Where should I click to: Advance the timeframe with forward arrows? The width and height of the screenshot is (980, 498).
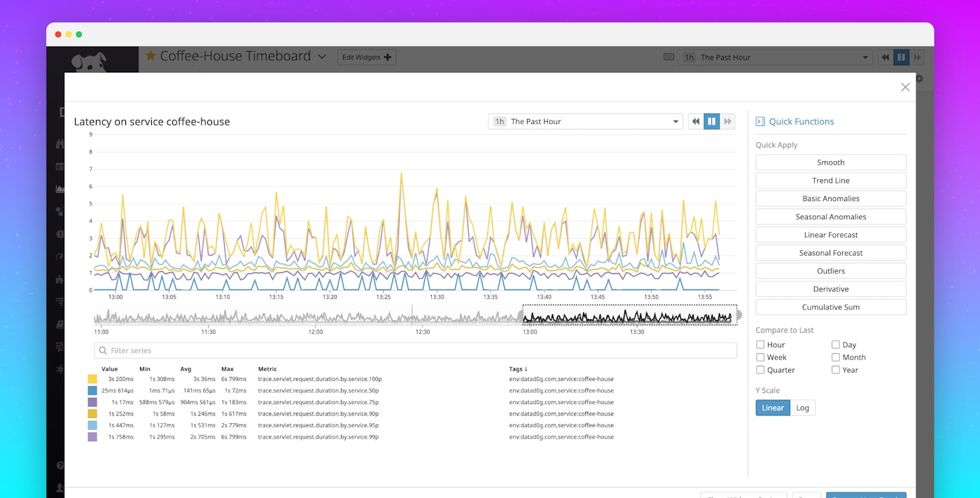pos(728,120)
